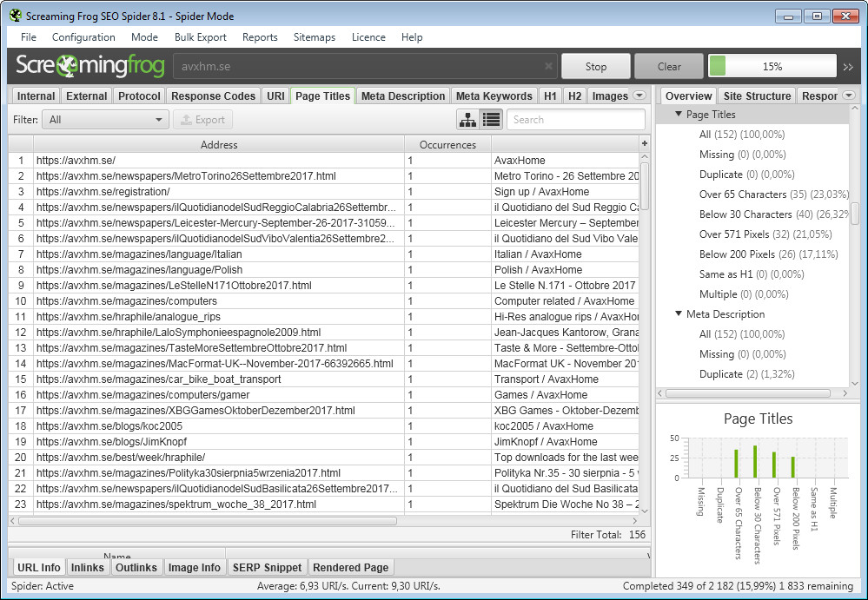The width and height of the screenshot is (868, 600).
Task: Switch to tree view icon
Action: [467, 120]
